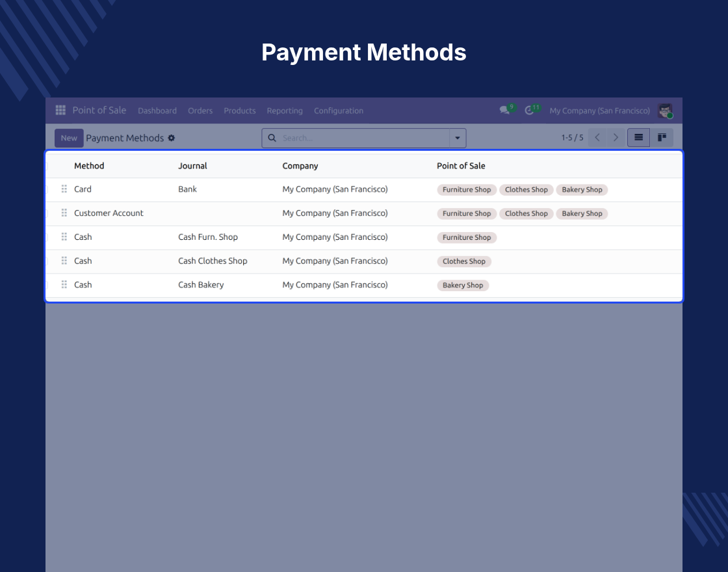The image size is (728, 572).
Task: Open the Customer Account payment method
Action: pos(109,213)
